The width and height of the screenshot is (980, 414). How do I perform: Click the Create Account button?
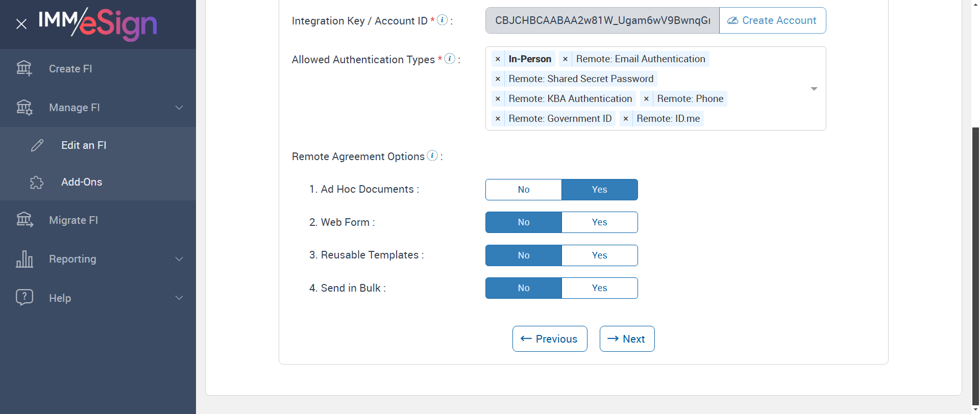point(772,20)
